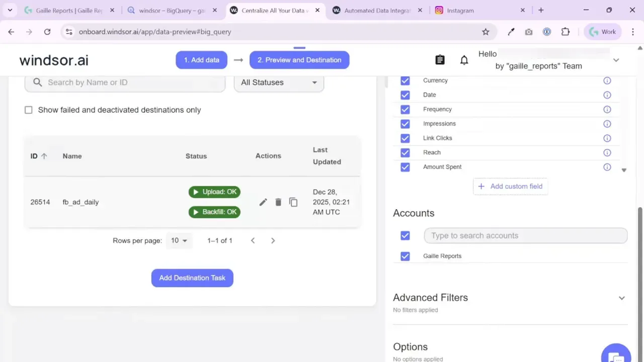Expand the Advanced Filters section
This screenshot has height=362, width=644.
(622, 298)
